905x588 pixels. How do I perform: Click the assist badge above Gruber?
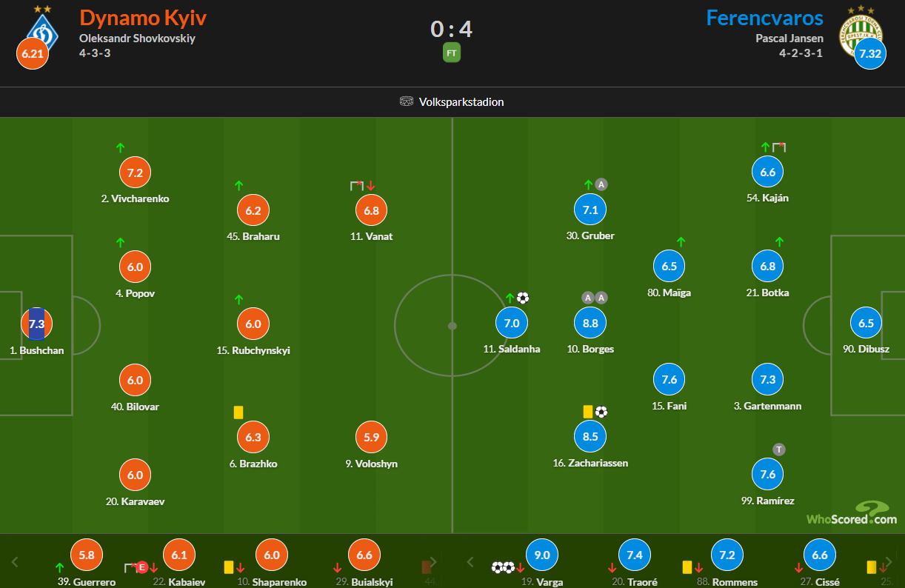click(x=601, y=184)
